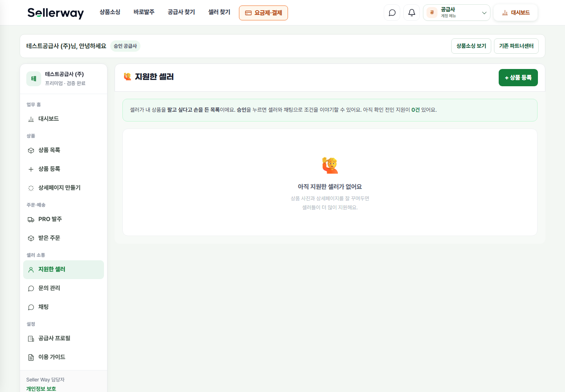Viewport: 565px width, 392px height.
Task: Click the 상품소싱 보기 button
Action: point(471,46)
